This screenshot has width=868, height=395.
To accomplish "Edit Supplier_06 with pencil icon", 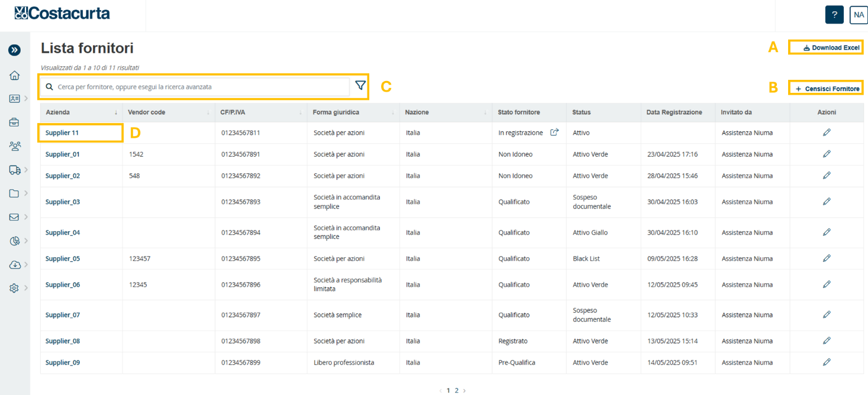I will [827, 284].
